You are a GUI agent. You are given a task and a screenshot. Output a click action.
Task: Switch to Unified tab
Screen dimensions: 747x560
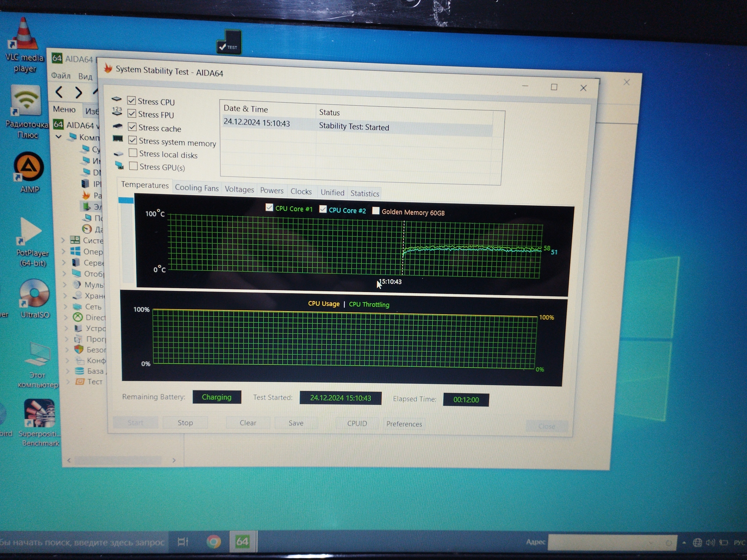332,192
